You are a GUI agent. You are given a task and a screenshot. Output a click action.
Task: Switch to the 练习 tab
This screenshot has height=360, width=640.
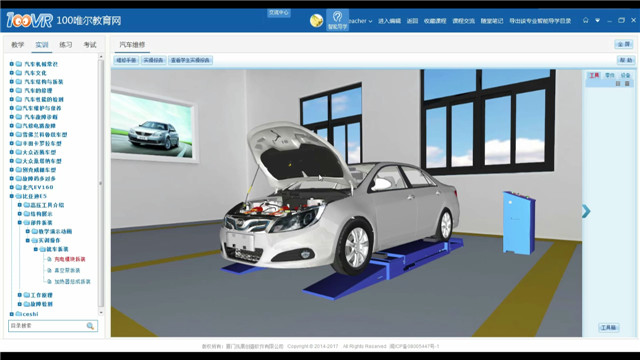pyautogui.click(x=66, y=44)
